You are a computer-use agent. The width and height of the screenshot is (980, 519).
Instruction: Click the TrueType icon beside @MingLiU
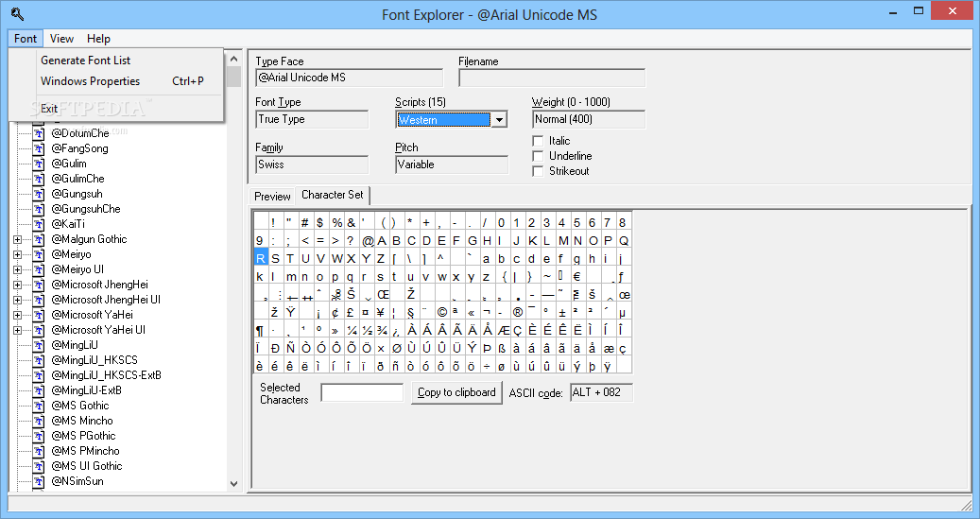[x=39, y=345]
